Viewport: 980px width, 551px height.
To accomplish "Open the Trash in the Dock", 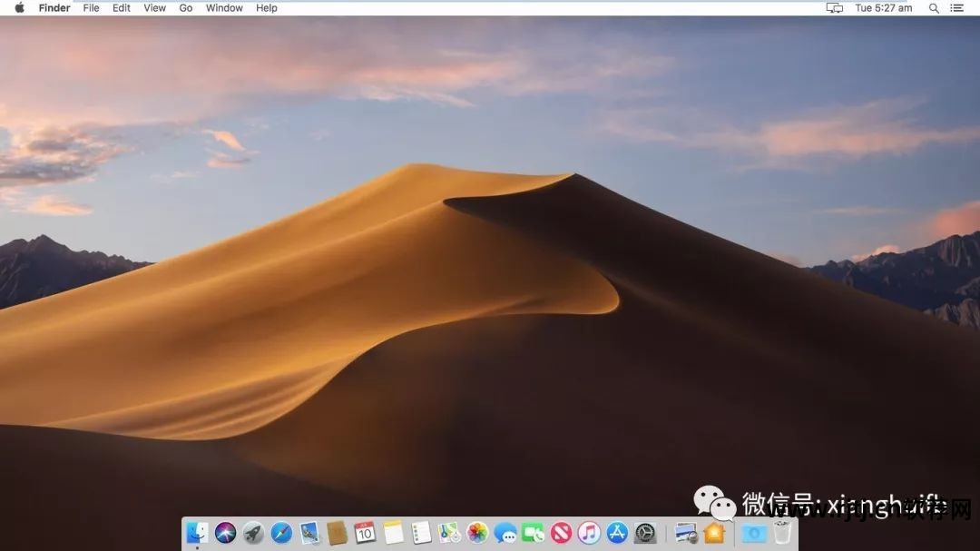I will (782, 533).
